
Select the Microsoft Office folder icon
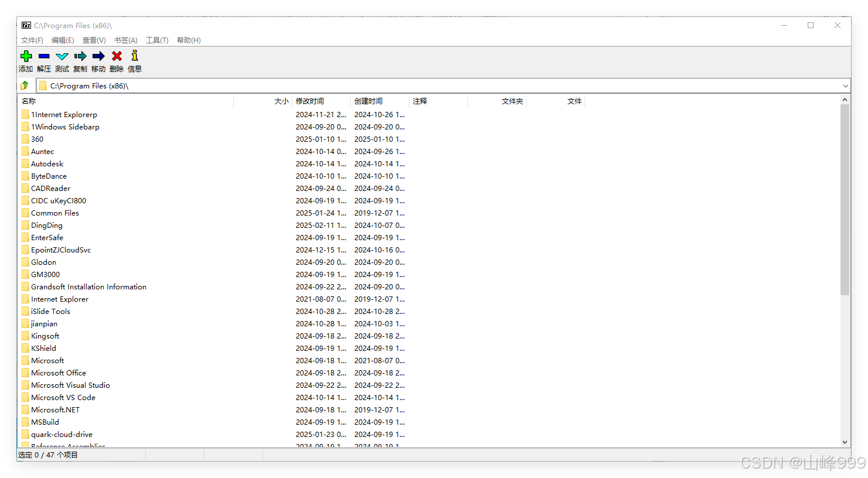pos(25,373)
